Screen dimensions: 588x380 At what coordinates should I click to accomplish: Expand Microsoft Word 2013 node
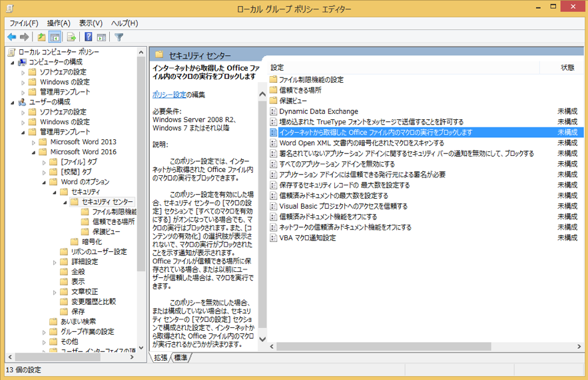(x=33, y=142)
